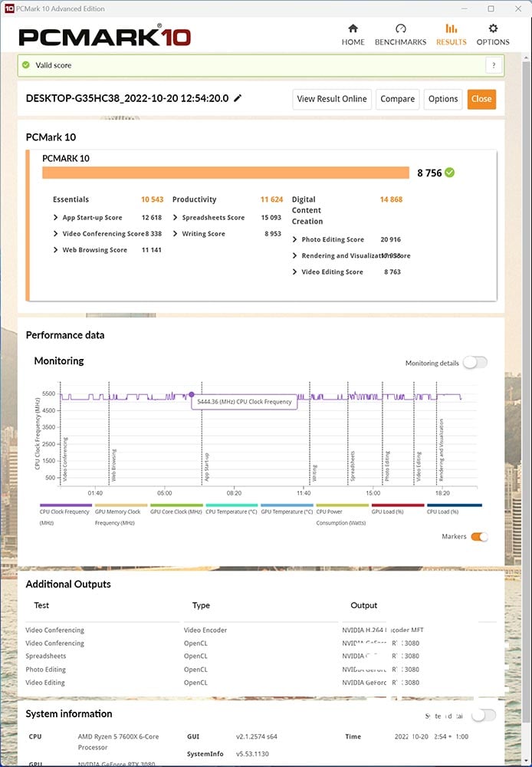Toggle the Monitoring details switch

[x=475, y=363]
